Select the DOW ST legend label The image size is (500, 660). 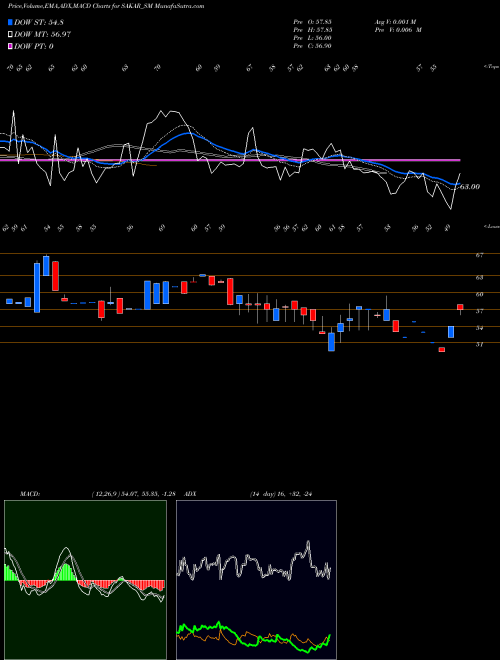pyautogui.click(x=39, y=22)
